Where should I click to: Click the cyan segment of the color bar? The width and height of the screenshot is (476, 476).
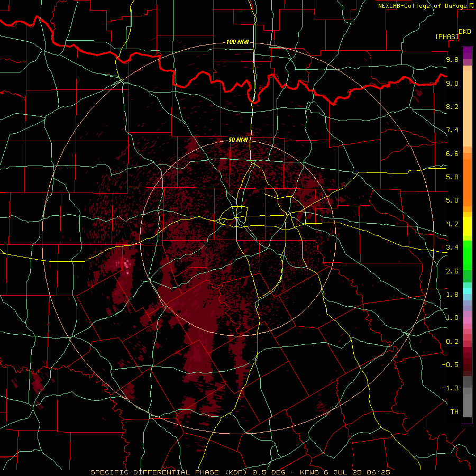pyautogui.click(x=467, y=291)
